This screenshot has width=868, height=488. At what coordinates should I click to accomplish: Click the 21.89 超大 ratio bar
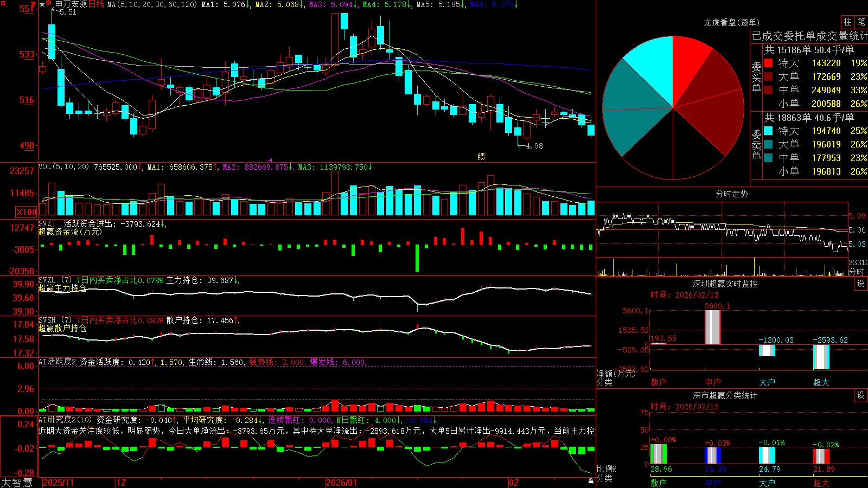click(x=821, y=457)
